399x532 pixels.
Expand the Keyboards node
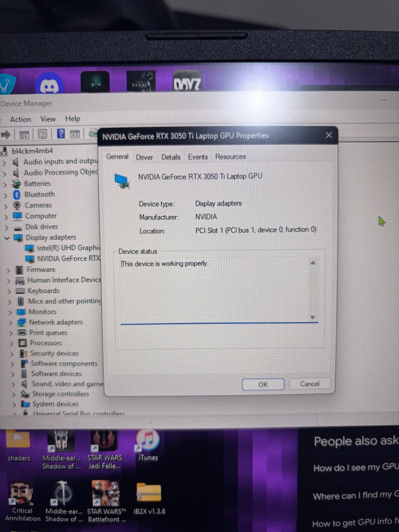coord(9,292)
